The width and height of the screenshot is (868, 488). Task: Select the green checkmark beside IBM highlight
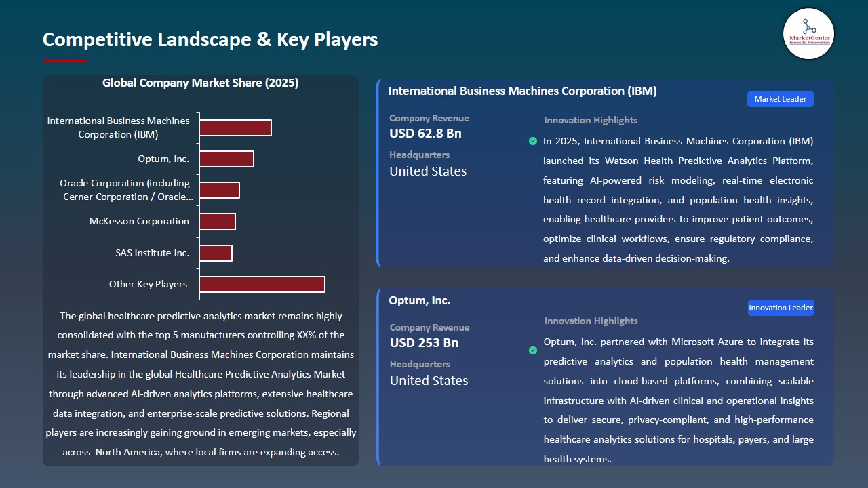tap(533, 141)
